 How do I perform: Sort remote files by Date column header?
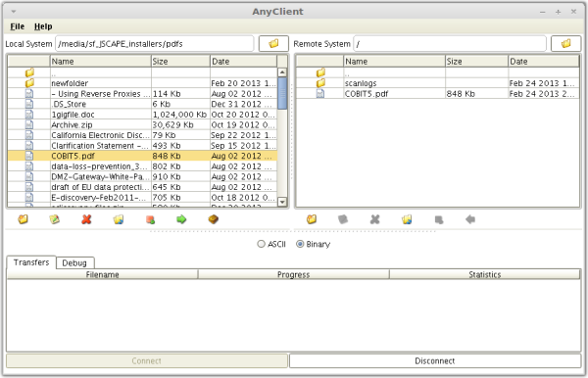tap(543, 61)
